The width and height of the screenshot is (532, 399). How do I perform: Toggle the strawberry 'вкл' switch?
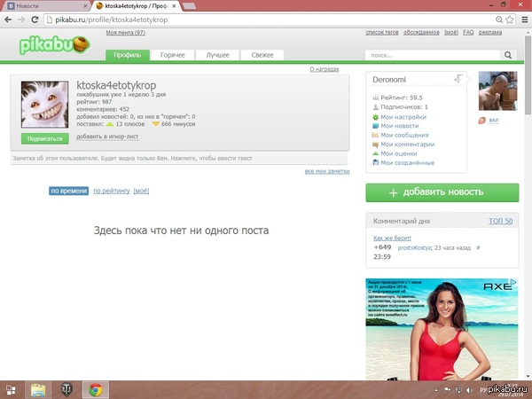pyautogui.click(x=487, y=120)
